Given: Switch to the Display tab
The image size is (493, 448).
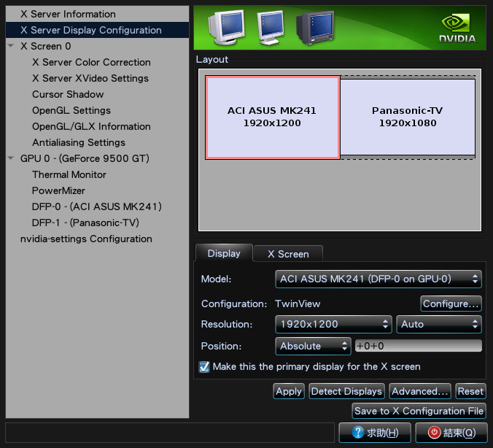Looking at the screenshot, I should (x=224, y=253).
